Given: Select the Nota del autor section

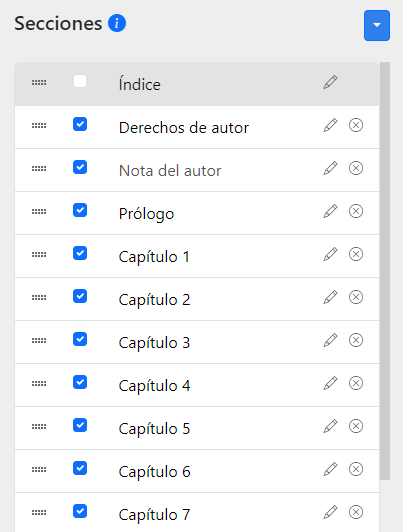Looking at the screenshot, I should pyautogui.click(x=170, y=171).
